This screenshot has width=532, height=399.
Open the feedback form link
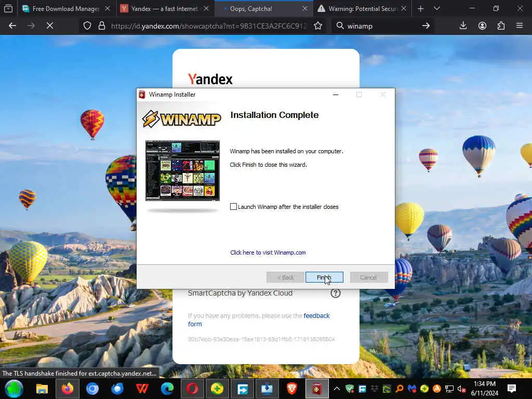259,320
